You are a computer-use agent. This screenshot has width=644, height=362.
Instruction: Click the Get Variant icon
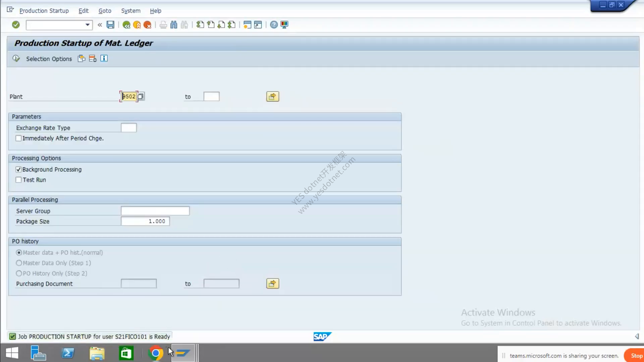[82, 59]
